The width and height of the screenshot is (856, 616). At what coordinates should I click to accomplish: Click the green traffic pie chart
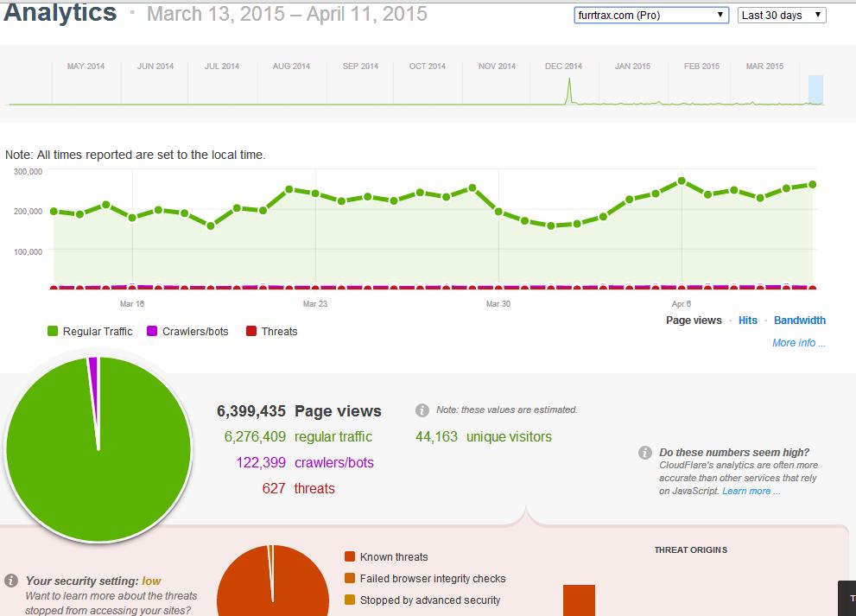98,449
